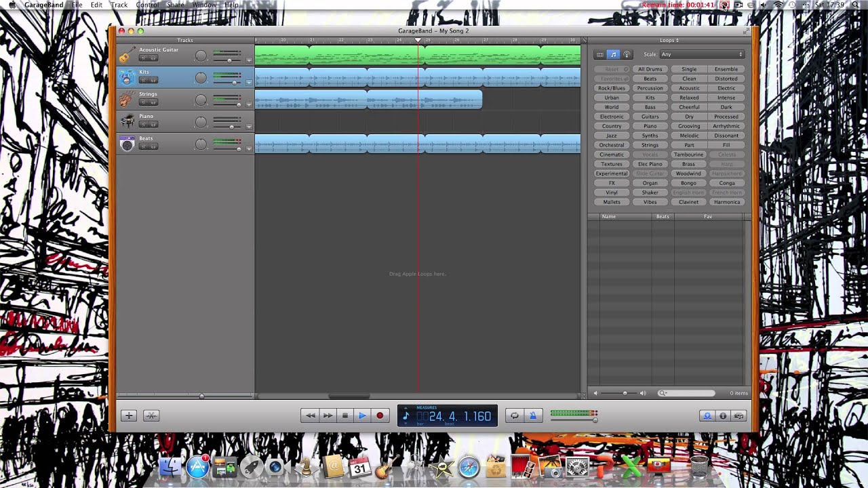Filter loops by Rock/Blues genre
Screen dimensions: 868x488
coord(612,88)
